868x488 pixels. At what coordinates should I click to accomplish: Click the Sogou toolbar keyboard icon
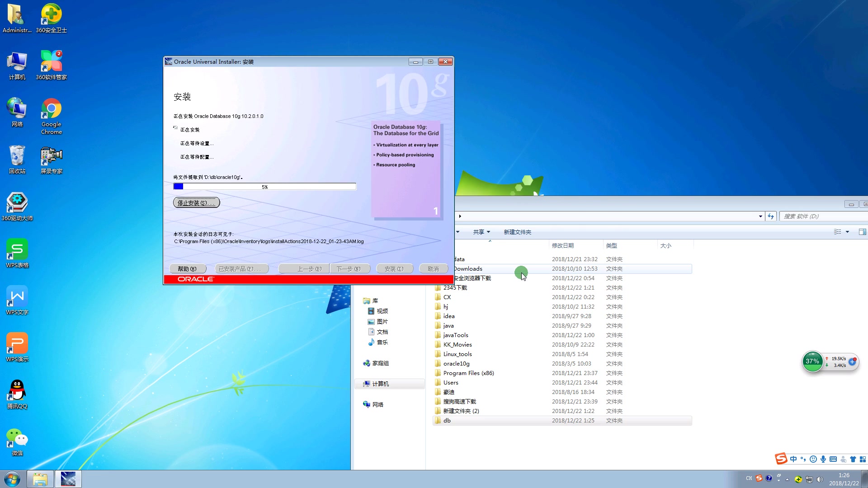tap(833, 459)
